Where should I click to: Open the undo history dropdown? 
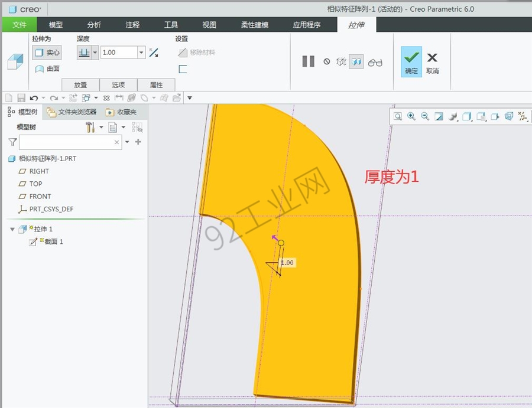click(x=43, y=98)
